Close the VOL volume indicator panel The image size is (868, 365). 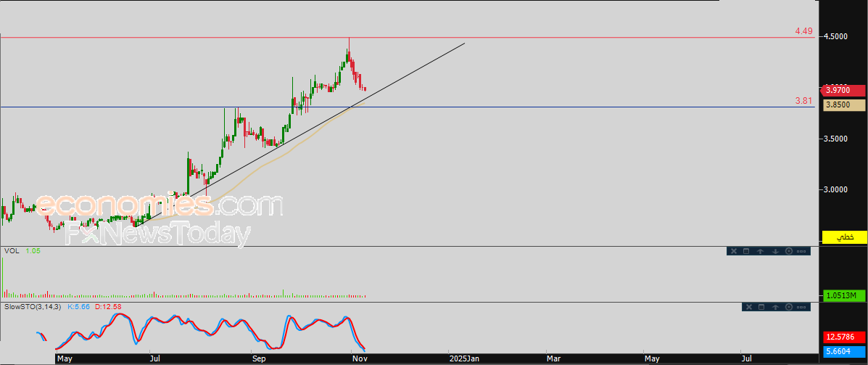[x=733, y=252]
